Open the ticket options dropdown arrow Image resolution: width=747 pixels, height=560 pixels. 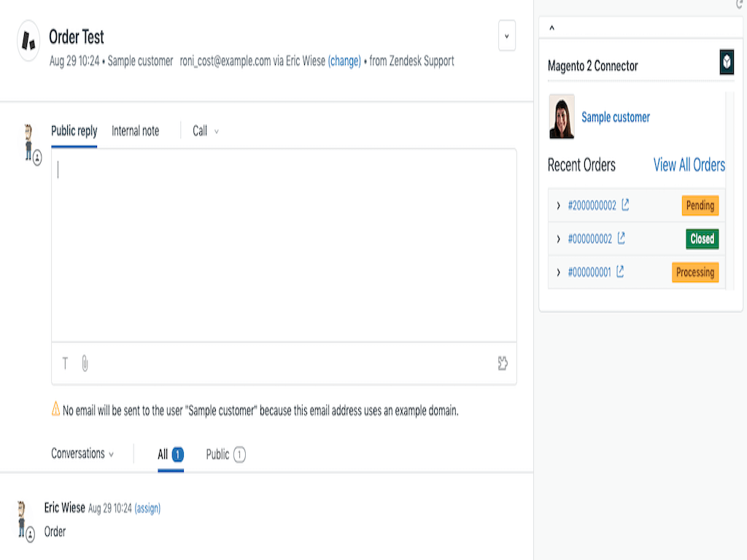point(507,36)
